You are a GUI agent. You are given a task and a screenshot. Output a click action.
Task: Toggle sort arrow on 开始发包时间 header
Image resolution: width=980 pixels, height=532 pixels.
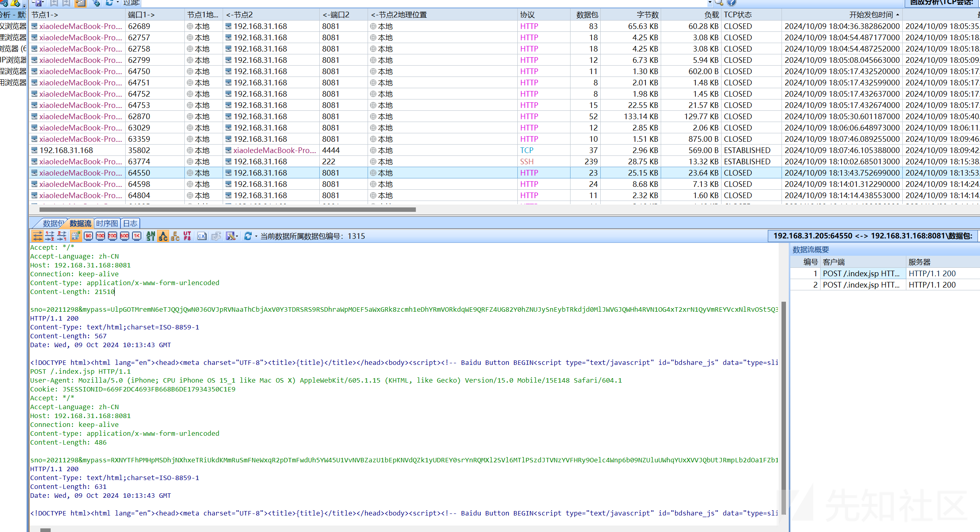[x=898, y=15]
